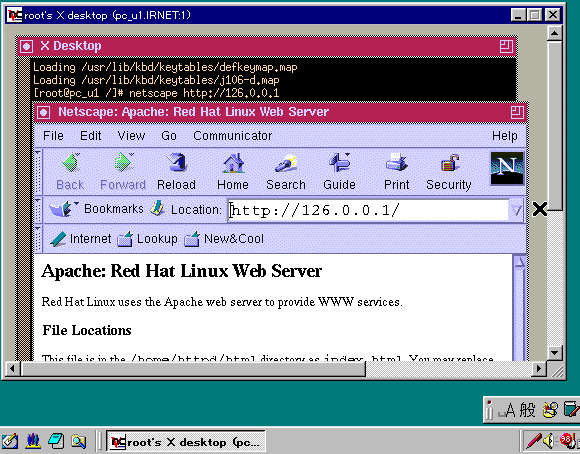Open the Help menu
This screenshot has height=454, width=580.
point(505,136)
